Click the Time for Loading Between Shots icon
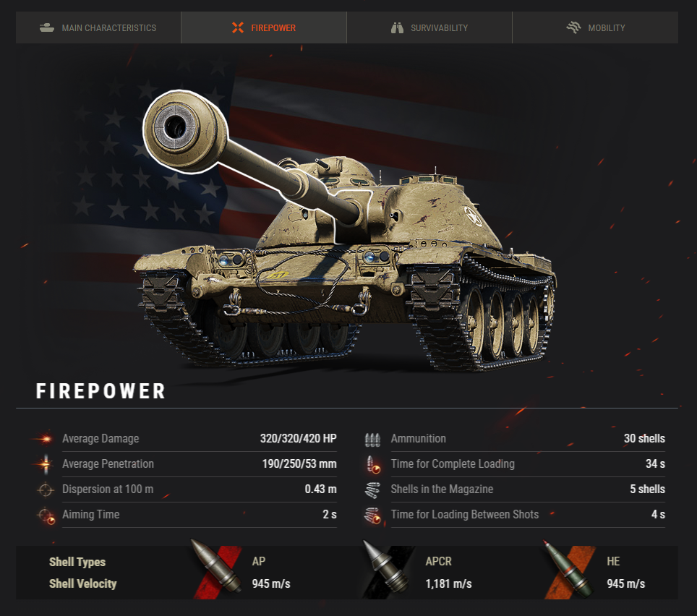 372,515
